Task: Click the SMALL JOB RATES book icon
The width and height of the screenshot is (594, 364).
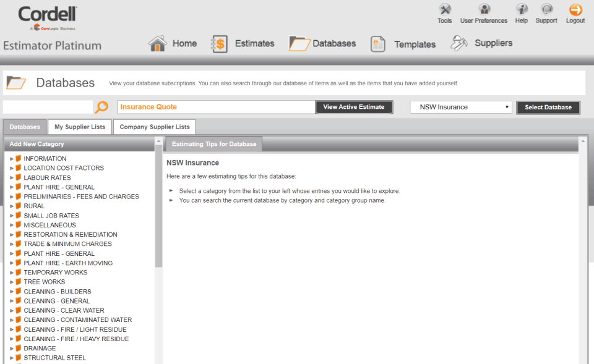Action: click(18, 215)
